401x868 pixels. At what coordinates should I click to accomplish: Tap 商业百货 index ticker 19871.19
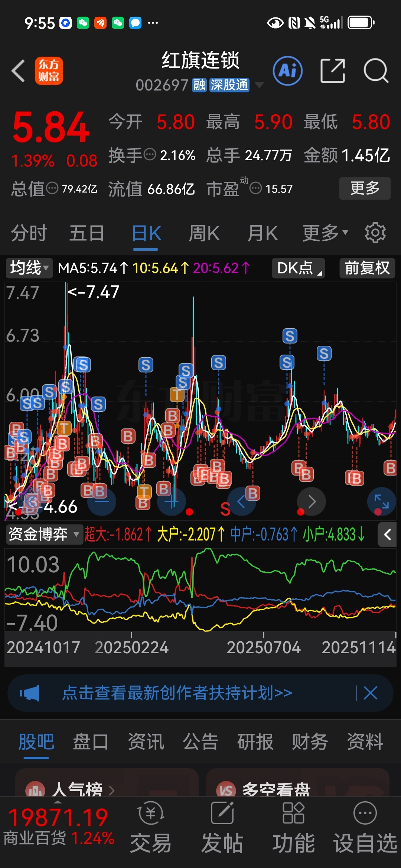(x=59, y=827)
